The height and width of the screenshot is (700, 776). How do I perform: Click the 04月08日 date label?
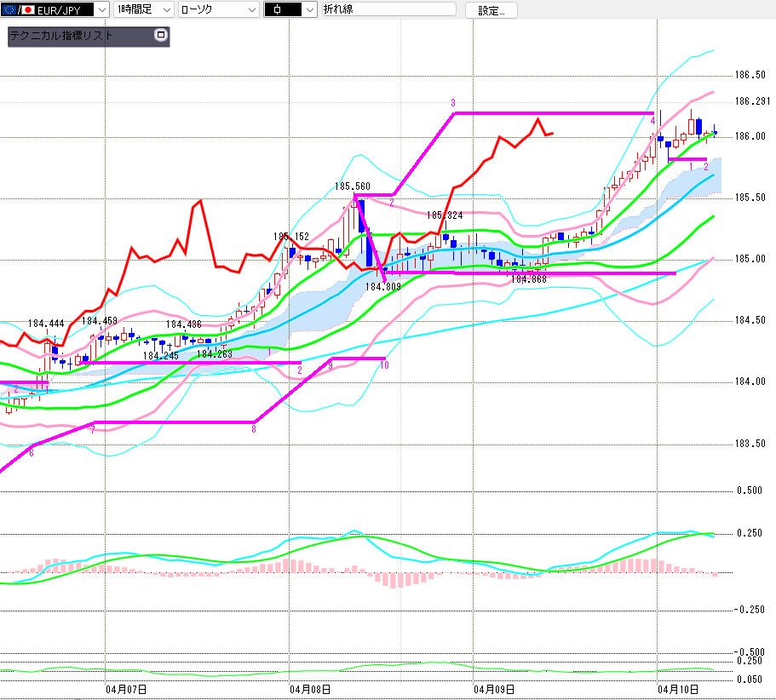point(310,688)
